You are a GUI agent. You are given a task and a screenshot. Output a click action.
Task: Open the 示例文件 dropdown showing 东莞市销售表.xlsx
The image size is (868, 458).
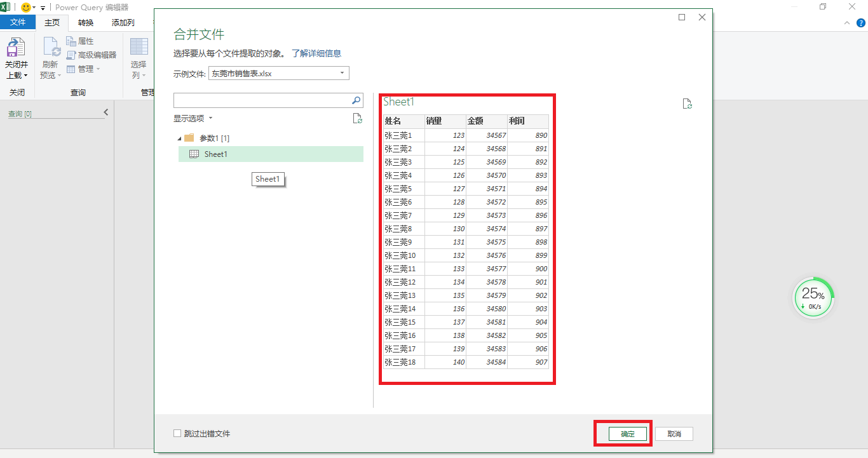point(342,72)
